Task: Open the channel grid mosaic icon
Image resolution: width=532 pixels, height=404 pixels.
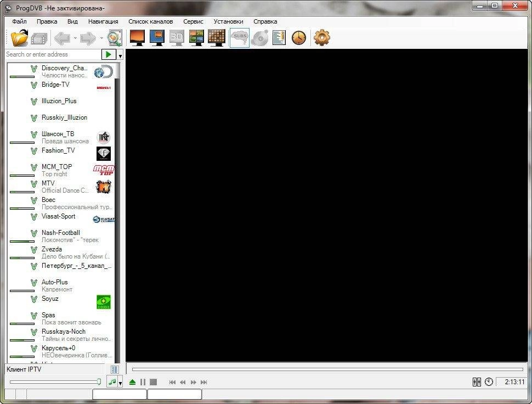Action: click(x=217, y=38)
